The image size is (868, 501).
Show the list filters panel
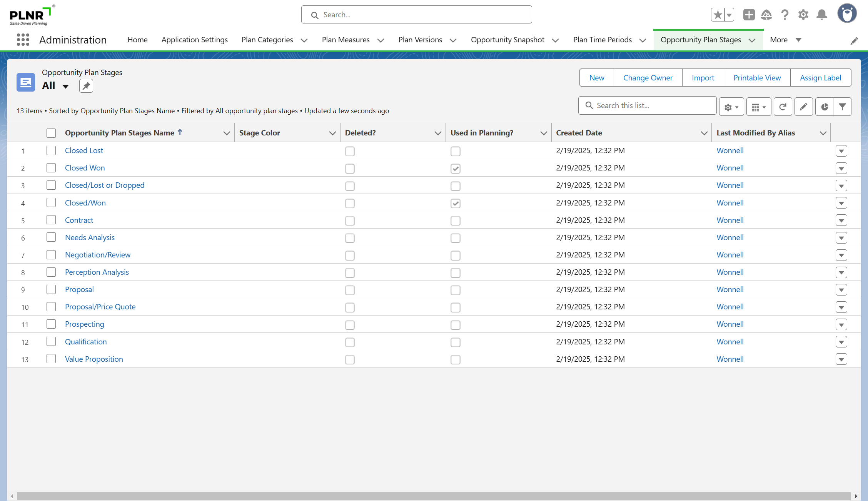click(x=842, y=107)
